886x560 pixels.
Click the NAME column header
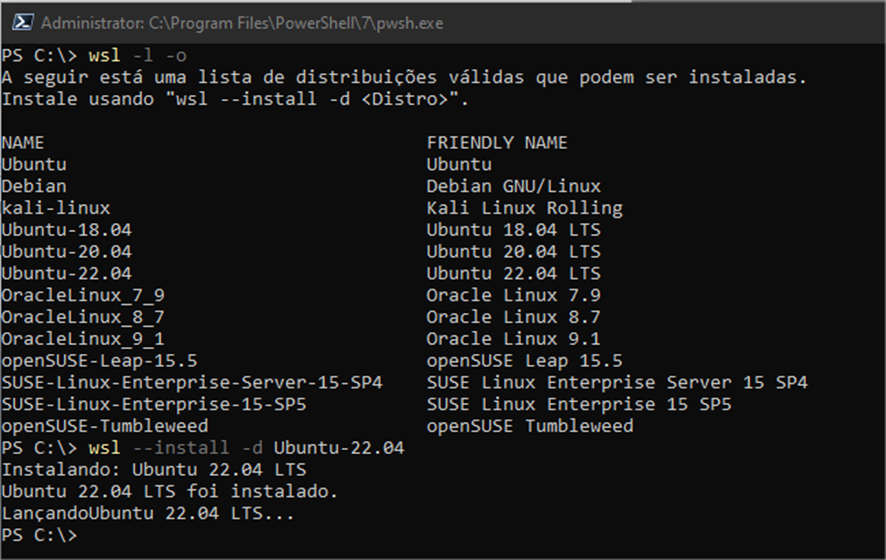[23, 142]
